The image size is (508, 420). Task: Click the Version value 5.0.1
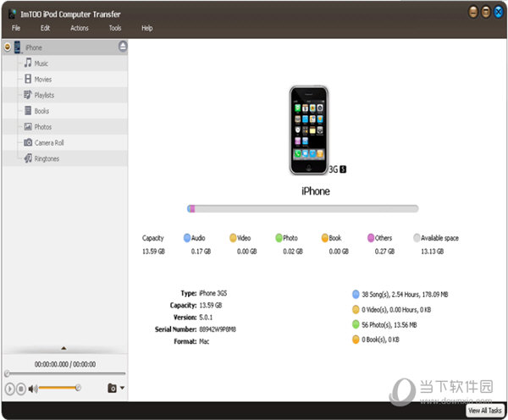click(206, 318)
